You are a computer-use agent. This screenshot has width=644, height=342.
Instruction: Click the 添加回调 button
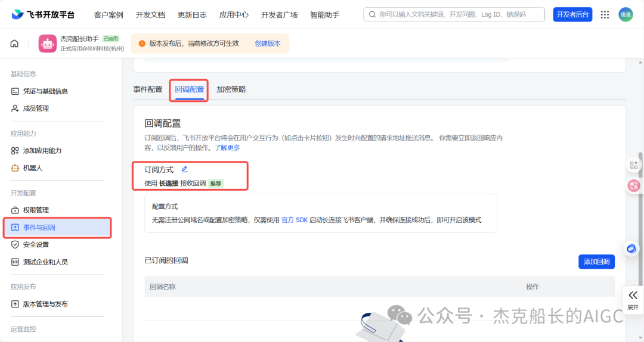tap(596, 262)
